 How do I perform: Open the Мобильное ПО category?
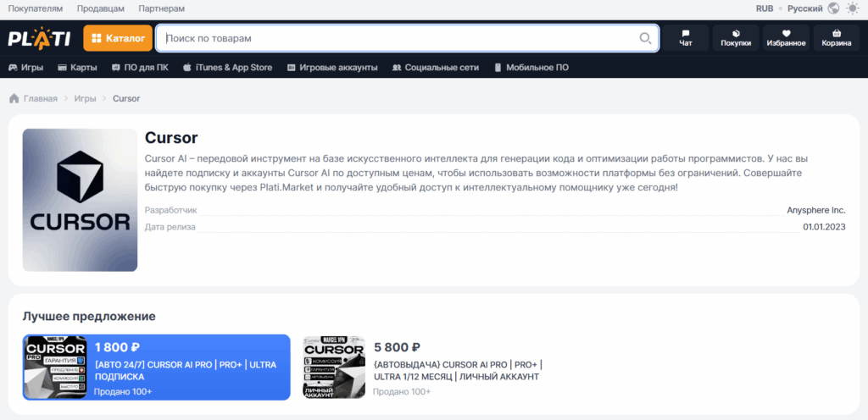point(531,68)
